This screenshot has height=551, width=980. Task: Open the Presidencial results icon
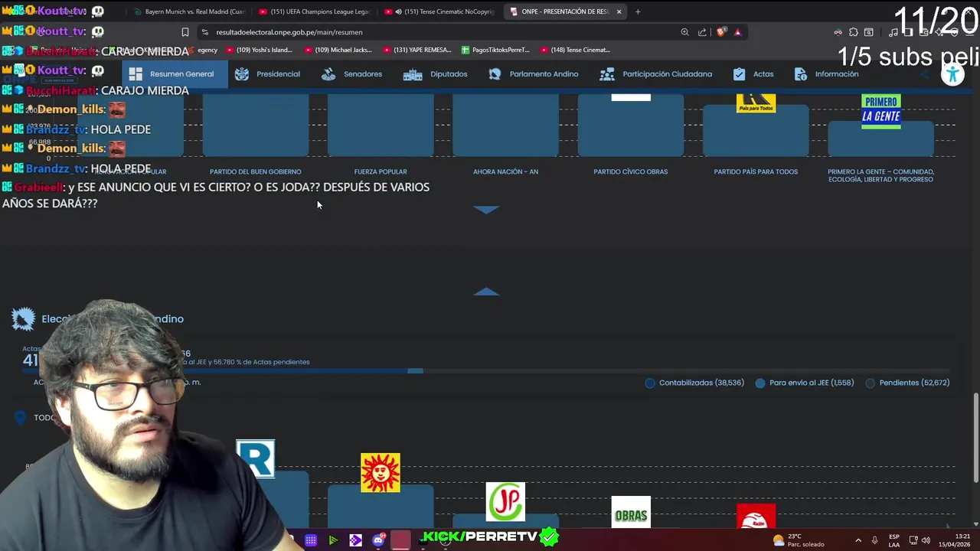click(242, 74)
